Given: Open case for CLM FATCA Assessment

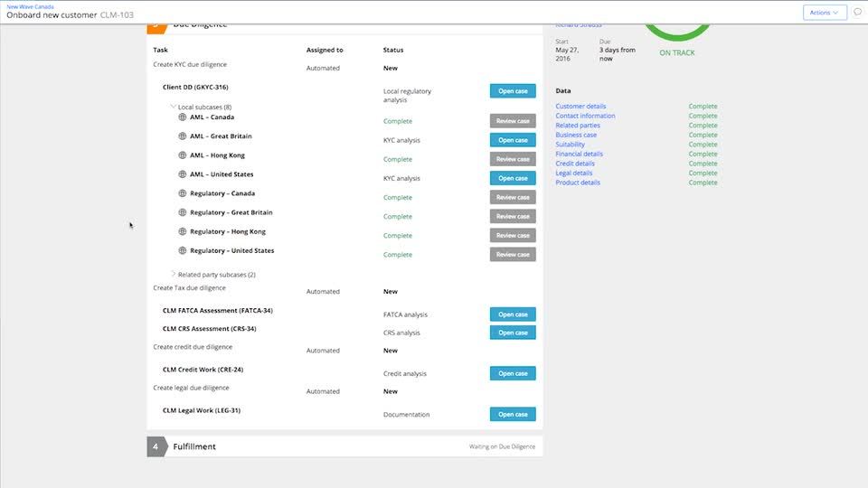Looking at the screenshot, I should [513, 314].
